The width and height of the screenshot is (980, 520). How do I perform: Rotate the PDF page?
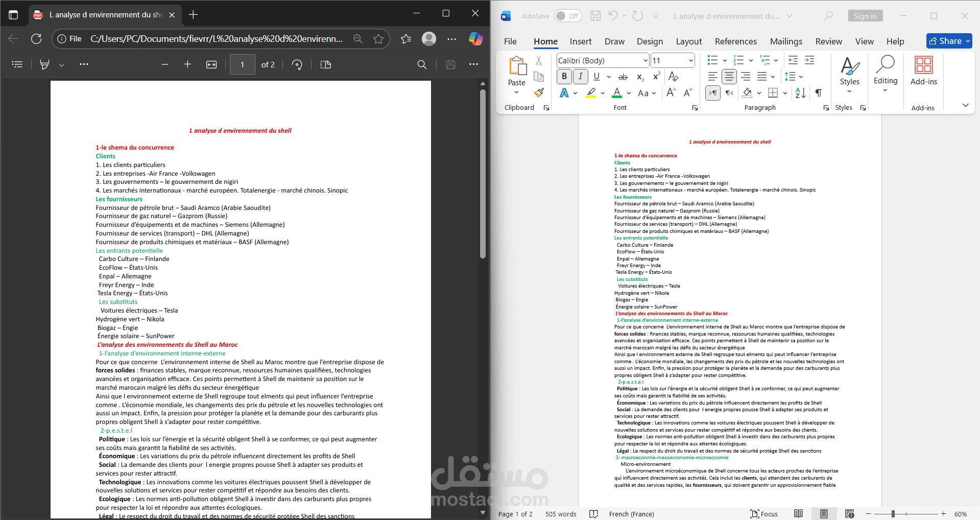point(297,64)
